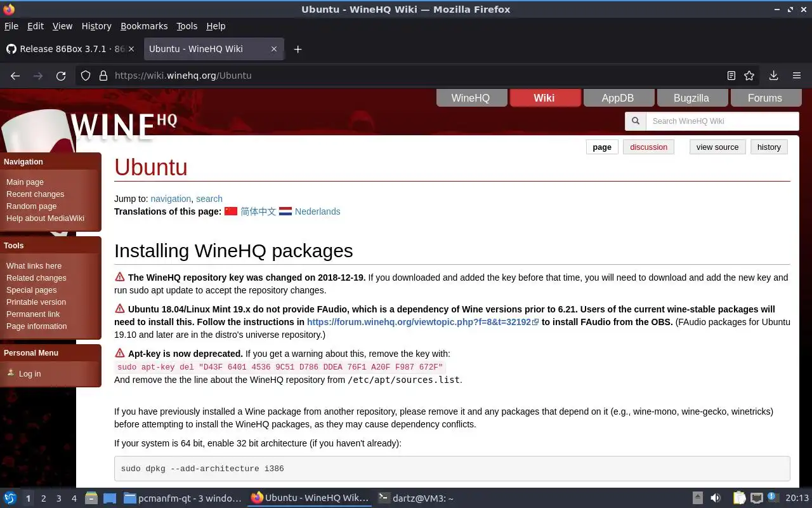Screen dimensions: 812x508
Task: Open the network connection tray icon
Action: click(x=756, y=498)
